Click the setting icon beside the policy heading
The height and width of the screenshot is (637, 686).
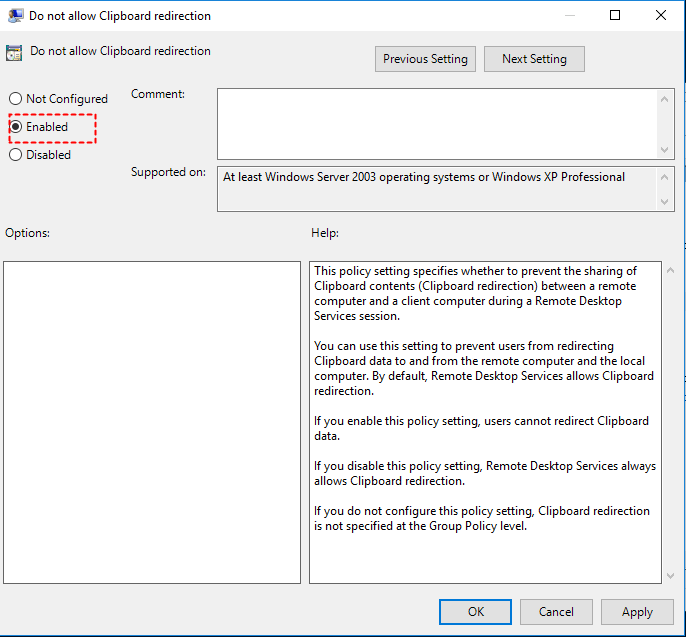pos(14,52)
